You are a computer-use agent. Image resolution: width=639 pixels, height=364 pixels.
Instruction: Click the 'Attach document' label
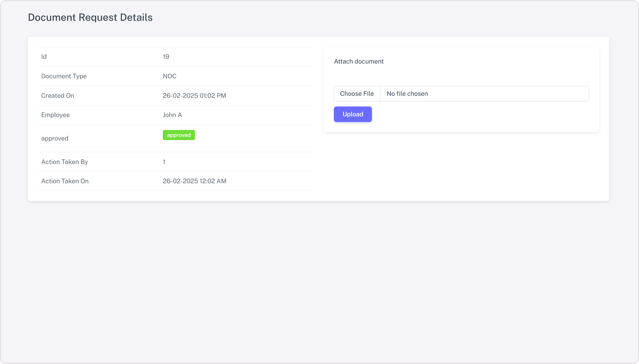[359, 61]
